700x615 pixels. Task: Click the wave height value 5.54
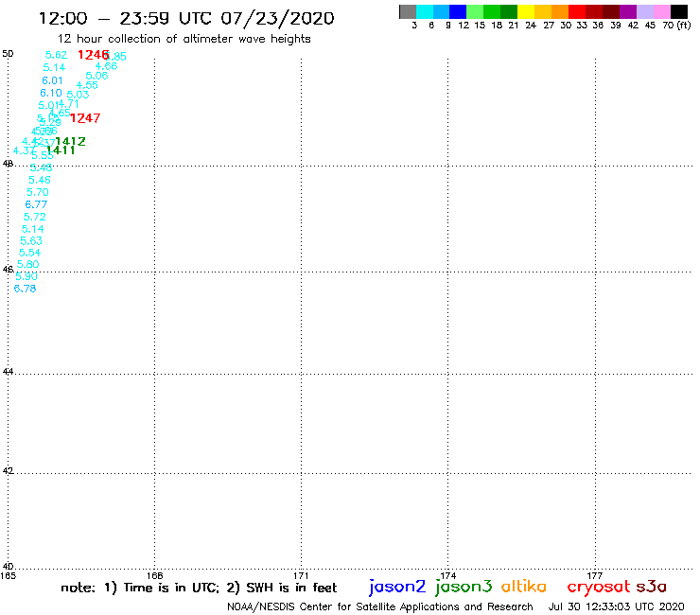click(x=29, y=253)
